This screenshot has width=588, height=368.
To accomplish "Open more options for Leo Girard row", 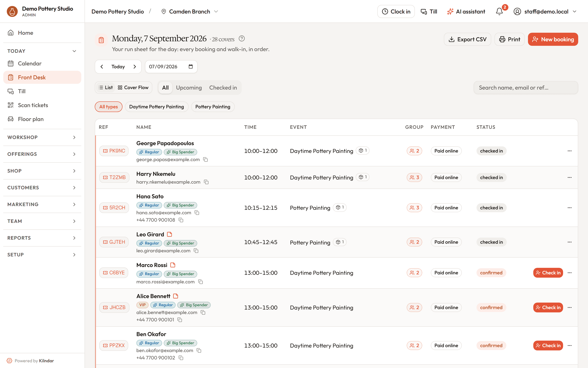I will 570,242.
